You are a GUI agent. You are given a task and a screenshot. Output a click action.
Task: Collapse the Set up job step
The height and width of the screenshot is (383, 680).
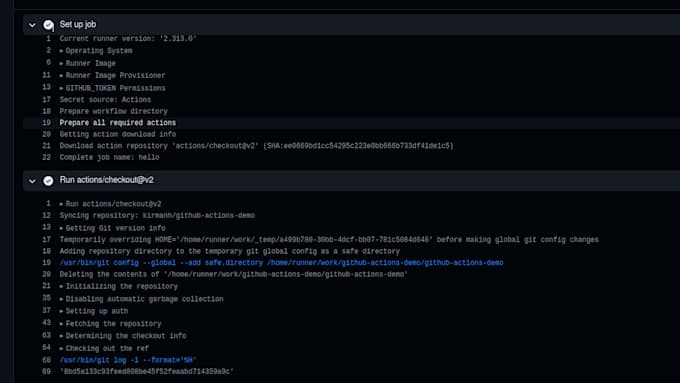pos(32,25)
